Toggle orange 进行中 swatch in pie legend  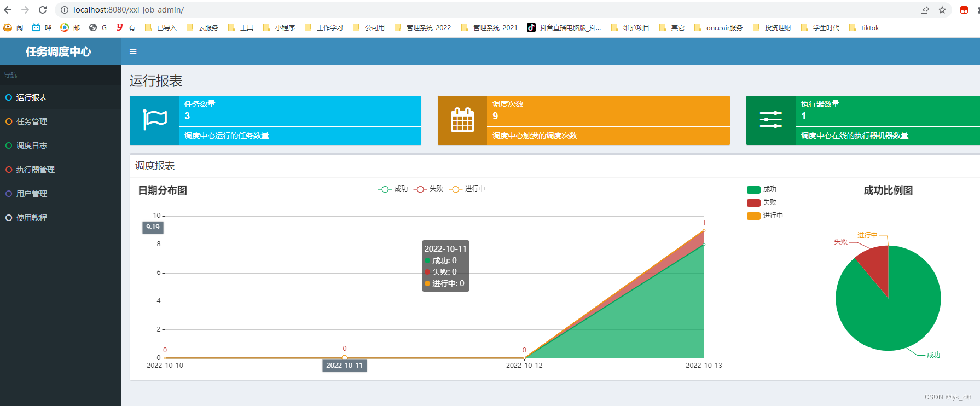click(753, 216)
